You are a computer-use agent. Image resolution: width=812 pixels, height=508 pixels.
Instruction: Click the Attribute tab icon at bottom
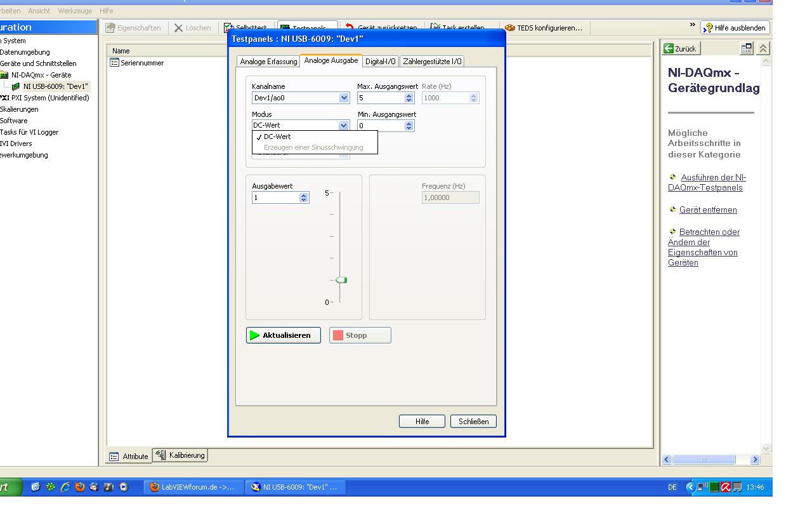(x=114, y=456)
